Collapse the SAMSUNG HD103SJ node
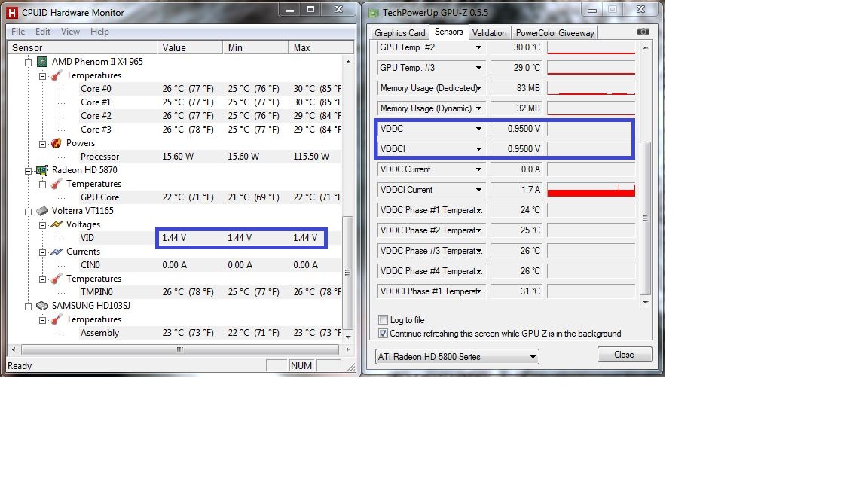Screen dimensions: 868x488 coord(28,307)
